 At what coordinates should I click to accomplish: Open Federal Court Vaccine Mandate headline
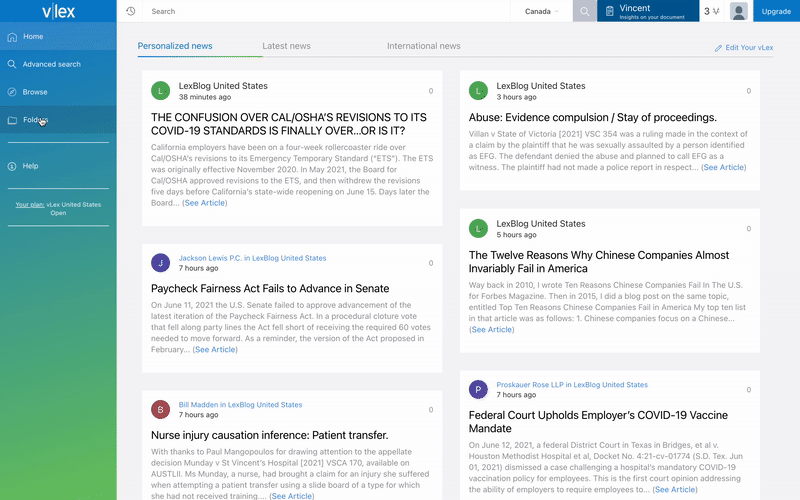coord(598,422)
